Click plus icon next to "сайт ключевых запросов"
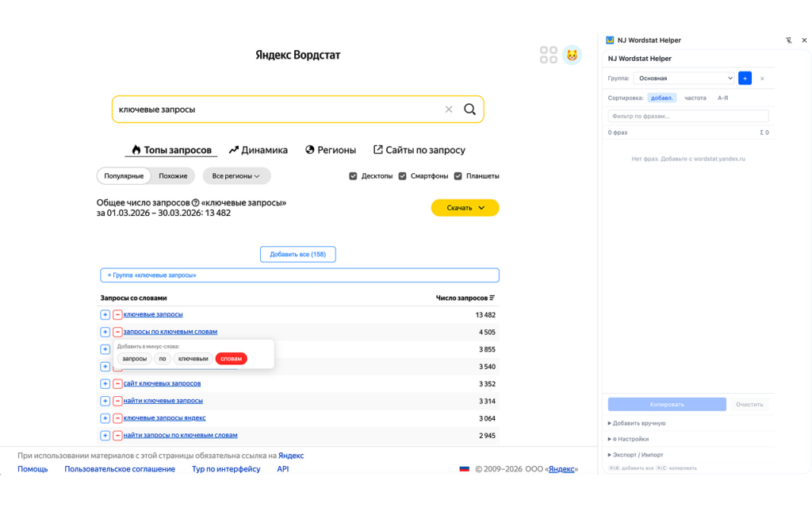 pos(105,383)
